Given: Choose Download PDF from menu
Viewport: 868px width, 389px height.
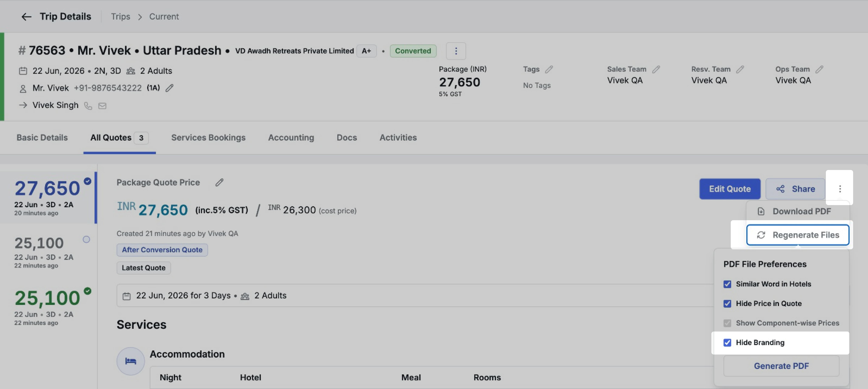Looking at the screenshot, I should 798,211.
